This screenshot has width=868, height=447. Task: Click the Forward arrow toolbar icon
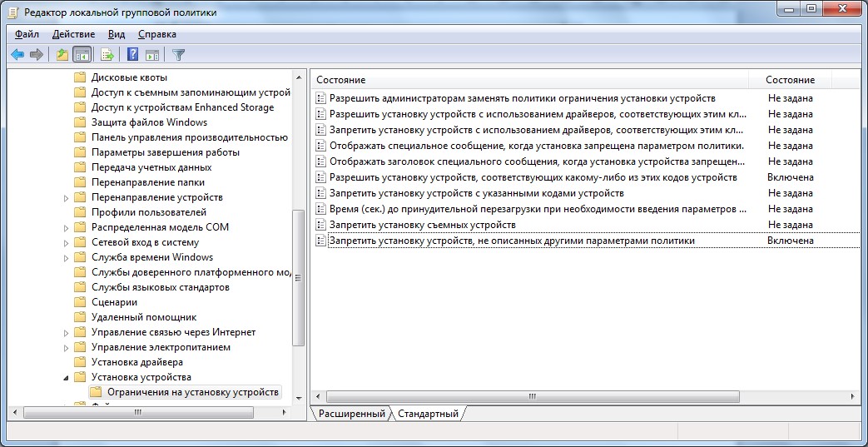(x=36, y=55)
